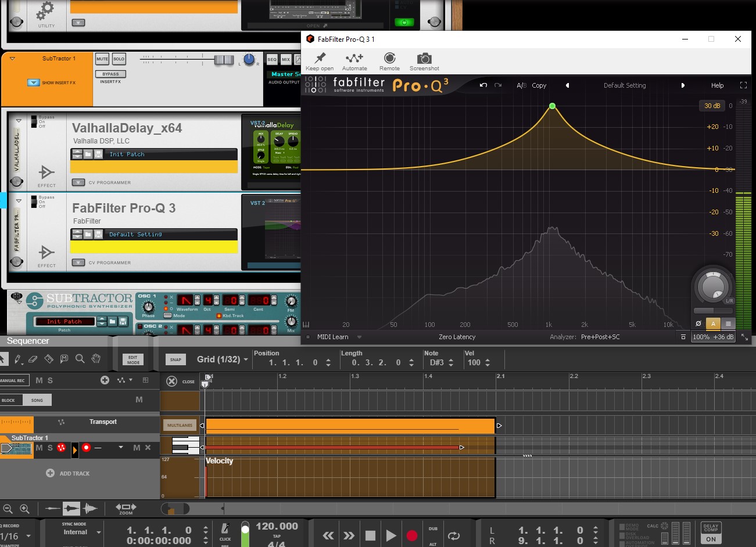Enable record on SubTractor 1 track
The width and height of the screenshot is (756, 547).
86,448
